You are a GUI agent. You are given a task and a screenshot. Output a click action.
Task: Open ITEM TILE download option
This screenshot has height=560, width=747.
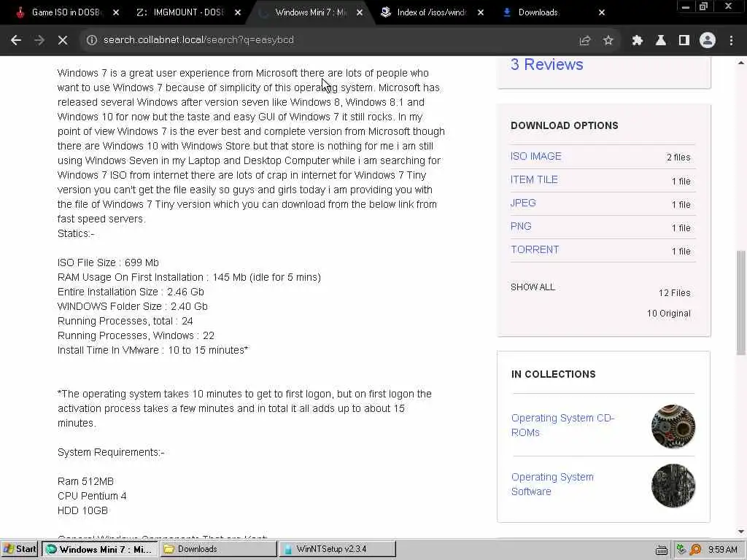pyautogui.click(x=533, y=179)
